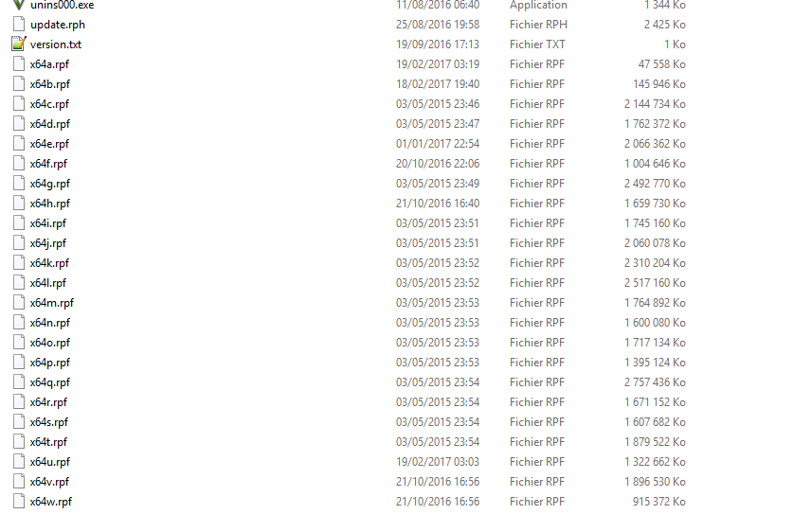Screen dimensions: 793x532
Task: Select the file icon of x64w.rpf
Action: pyautogui.click(x=19, y=501)
